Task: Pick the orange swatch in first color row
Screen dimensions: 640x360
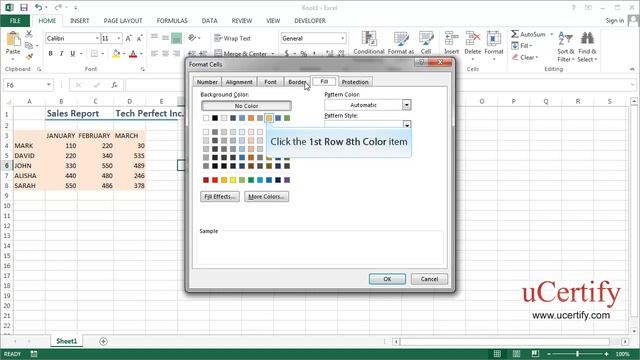Action: tap(251, 118)
